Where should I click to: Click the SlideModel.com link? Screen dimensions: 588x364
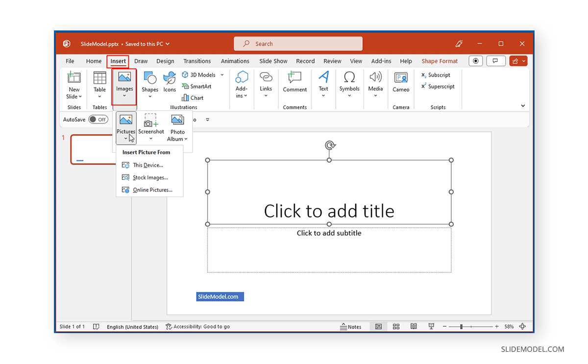pyautogui.click(x=220, y=296)
